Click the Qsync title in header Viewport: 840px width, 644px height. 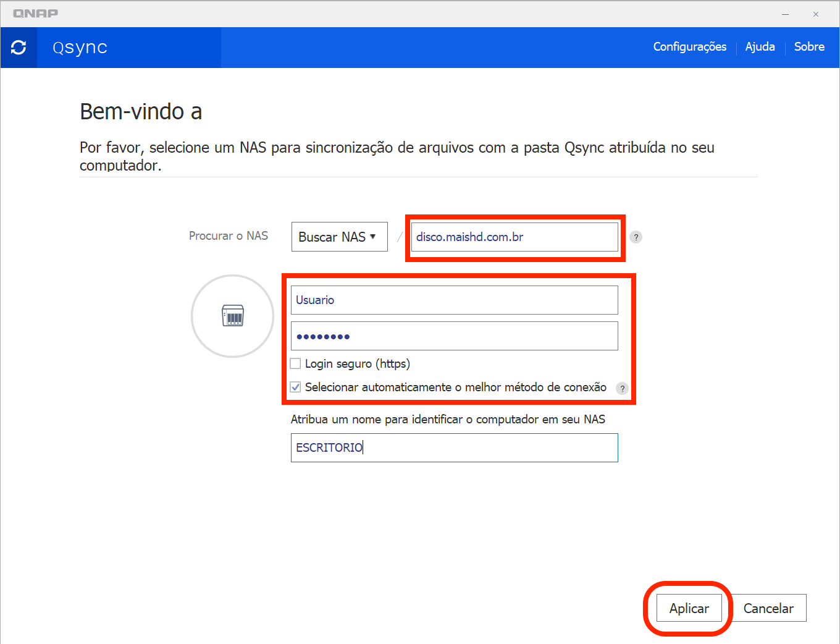80,48
